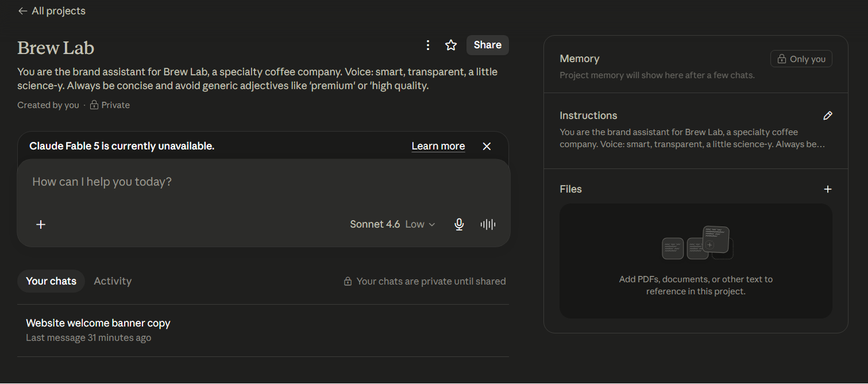Open the Sonnet 4.6 Low model dropdown
Screen dimensions: 868x384
coord(393,224)
